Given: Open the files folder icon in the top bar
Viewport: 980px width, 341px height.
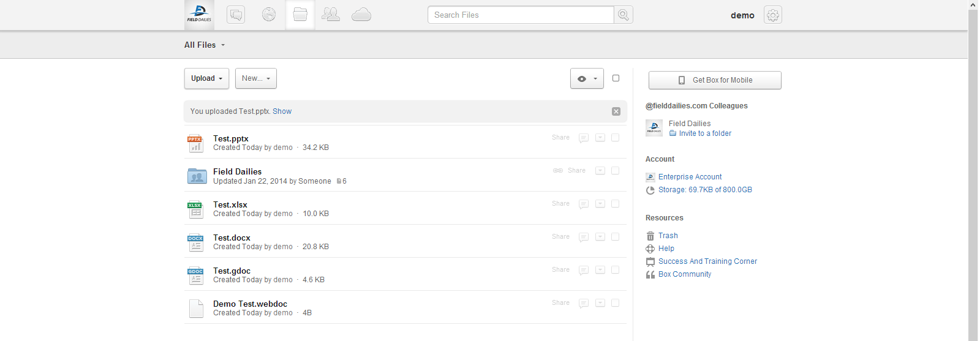Looking at the screenshot, I should click(x=300, y=15).
